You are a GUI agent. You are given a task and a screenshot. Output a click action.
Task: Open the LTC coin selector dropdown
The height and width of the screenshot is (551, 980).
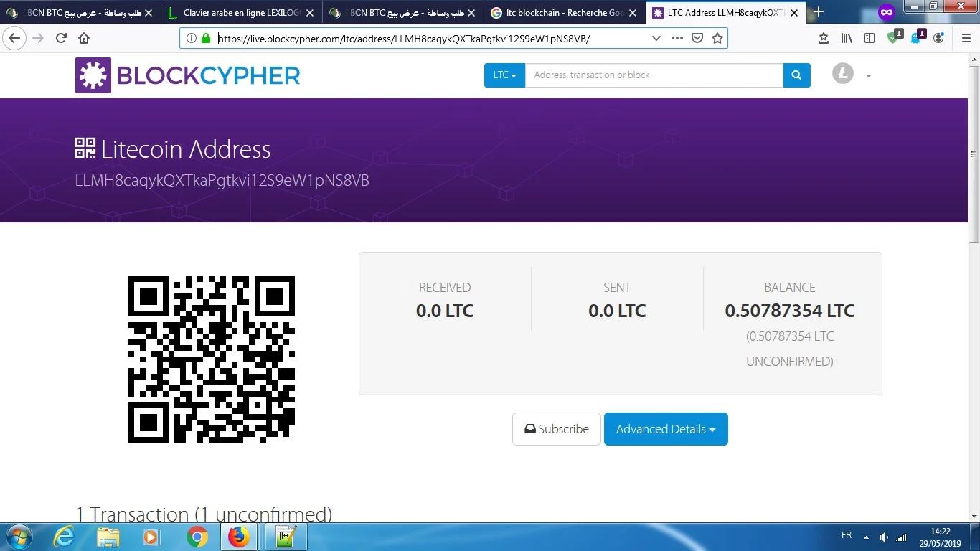click(x=504, y=75)
